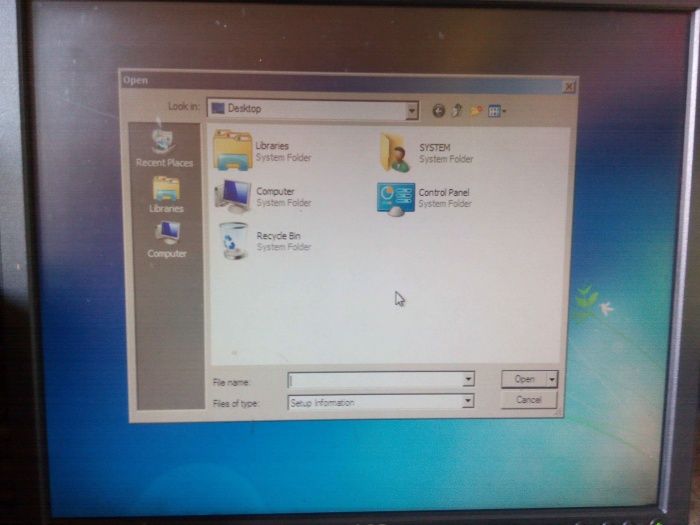Screen dimensions: 700x525
Task: Select the Computer icon in file list
Action: point(233,196)
